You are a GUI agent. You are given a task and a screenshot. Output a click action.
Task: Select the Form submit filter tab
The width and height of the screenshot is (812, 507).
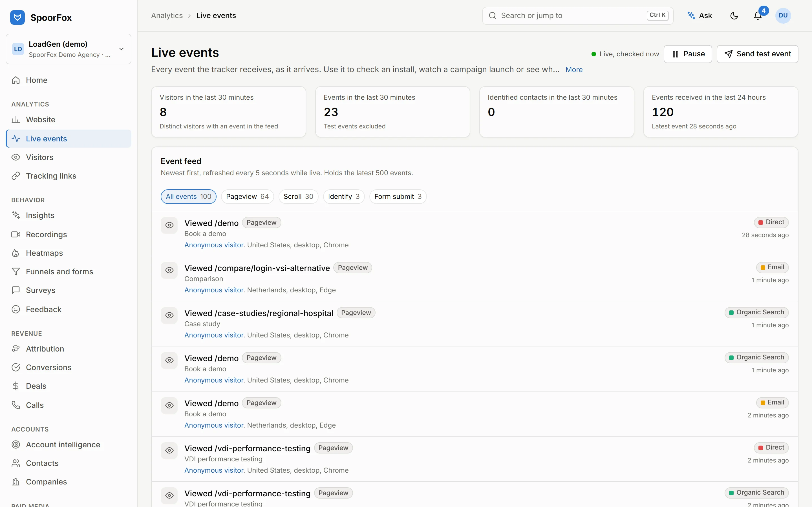(x=398, y=197)
